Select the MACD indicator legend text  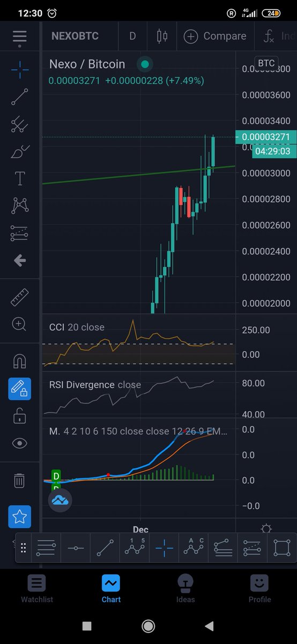click(138, 431)
